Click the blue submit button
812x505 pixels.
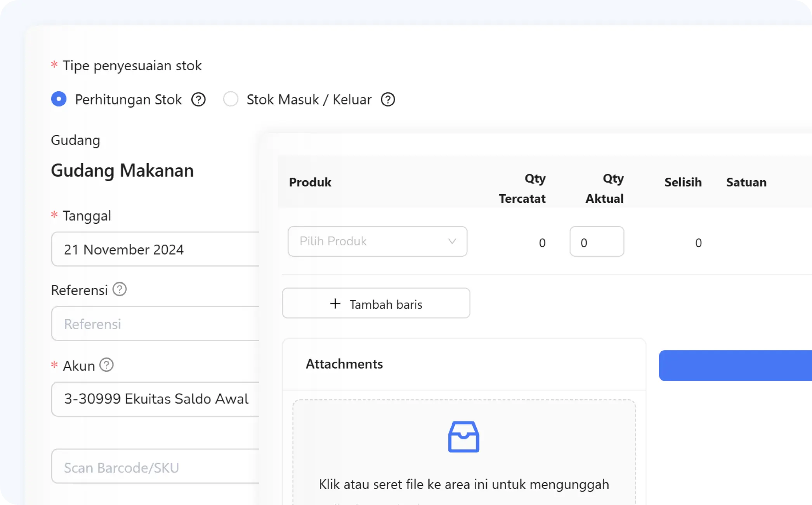[x=736, y=366]
